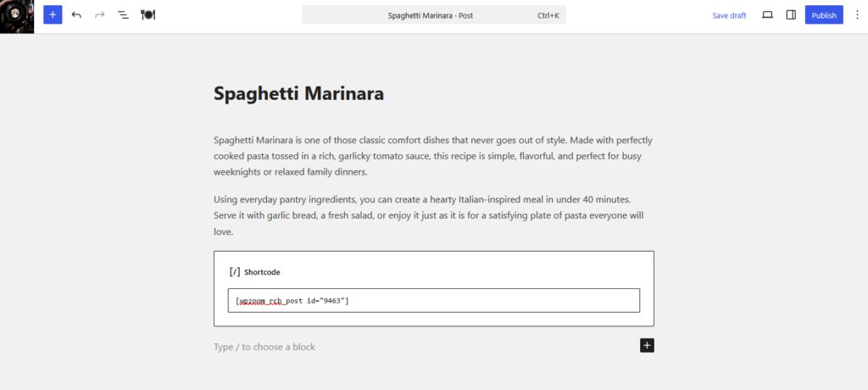Publish the Spaghetti Marinara post
868x390 pixels.
[x=824, y=15]
